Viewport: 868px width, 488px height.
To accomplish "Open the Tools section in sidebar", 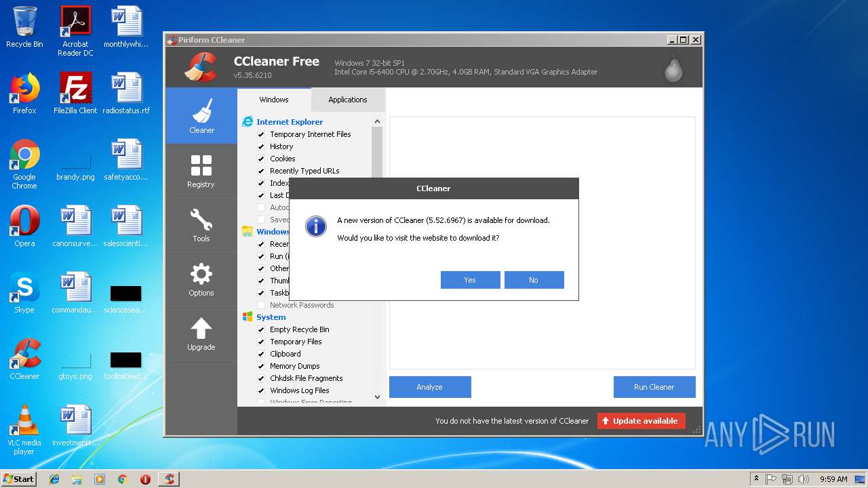I will [201, 225].
